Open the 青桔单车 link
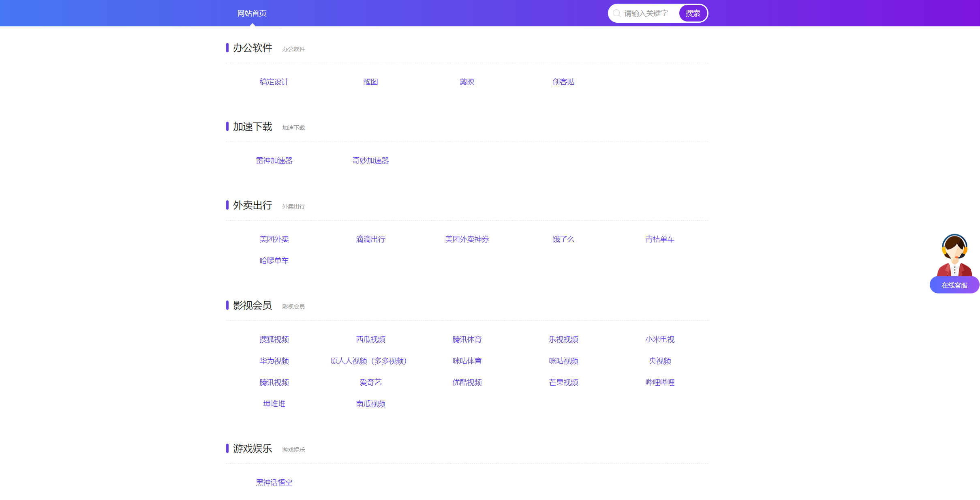980x500 pixels. (660, 239)
